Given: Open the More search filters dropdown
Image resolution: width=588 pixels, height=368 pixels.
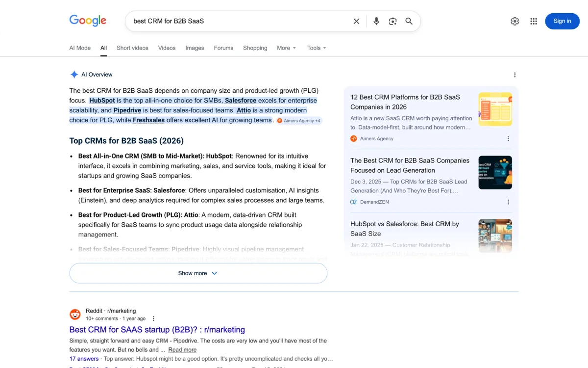Looking at the screenshot, I should 286,48.
